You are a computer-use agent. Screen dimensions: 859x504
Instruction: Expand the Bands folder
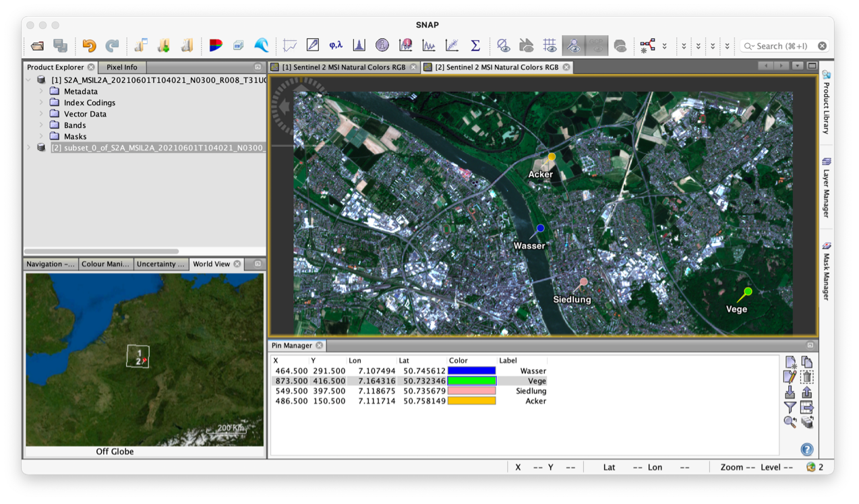click(42, 125)
